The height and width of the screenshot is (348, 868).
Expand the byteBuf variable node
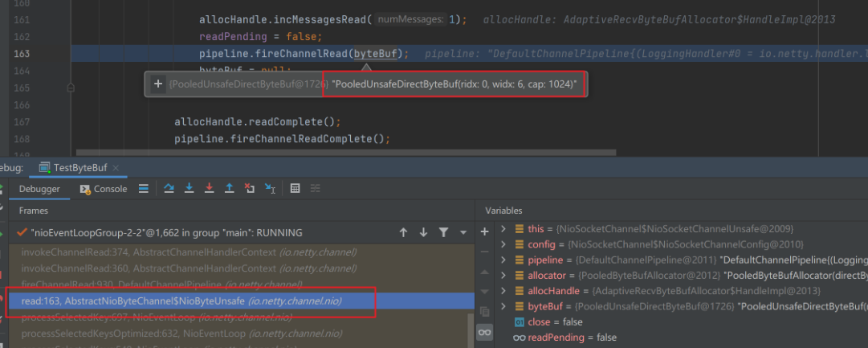click(x=503, y=306)
